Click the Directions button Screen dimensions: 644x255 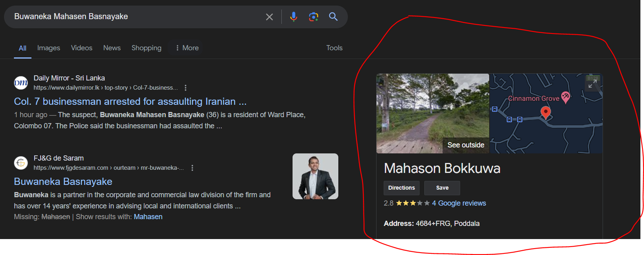[x=401, y=188]
